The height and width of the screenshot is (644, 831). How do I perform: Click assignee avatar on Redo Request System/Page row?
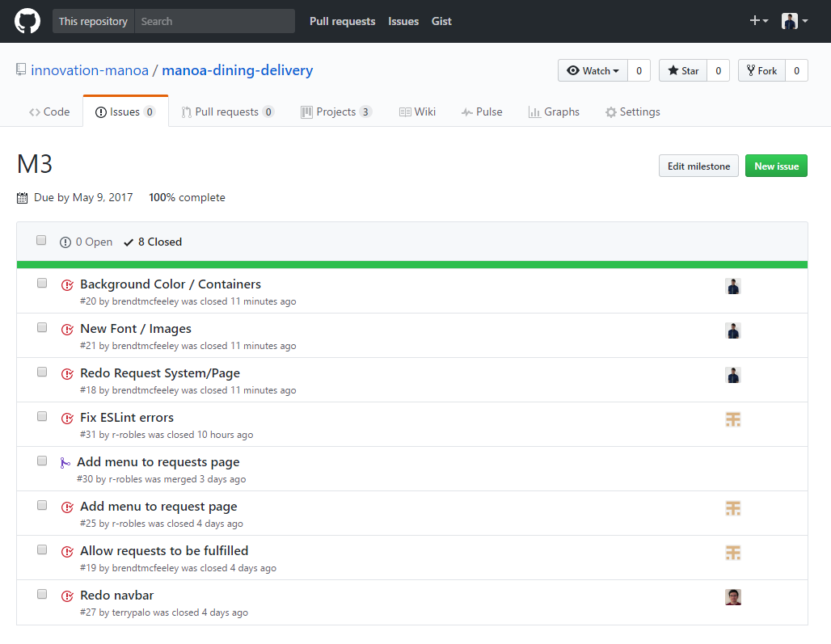[x=733, y=375]
